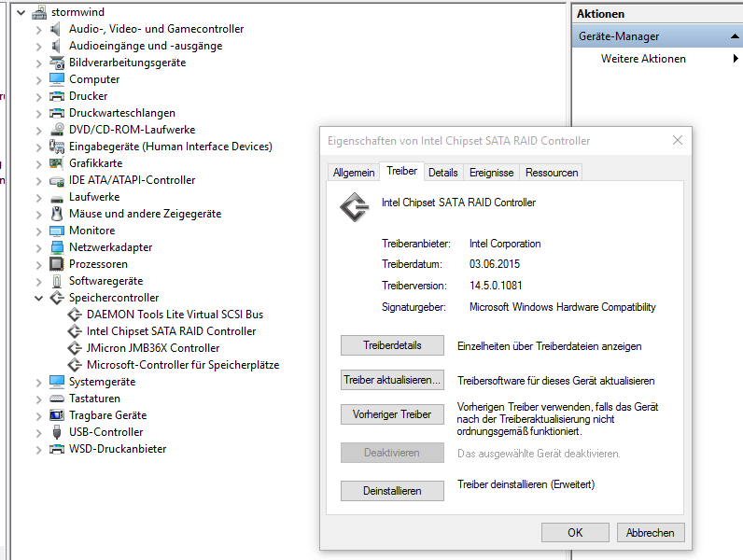Image resolution: width=743 pixels, height=560 pixels.
Task: Expand the Monitore category
Action: (x=39, y=231)
